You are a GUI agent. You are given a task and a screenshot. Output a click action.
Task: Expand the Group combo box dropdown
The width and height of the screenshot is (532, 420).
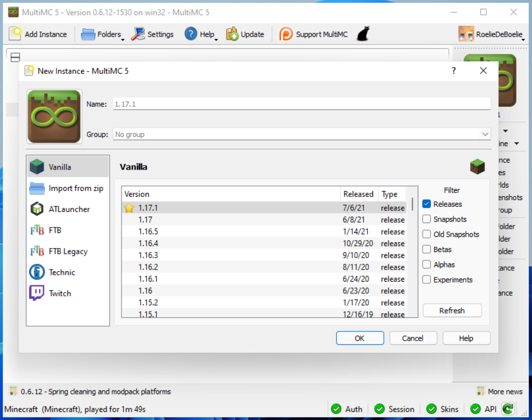(x=485, y=134)
